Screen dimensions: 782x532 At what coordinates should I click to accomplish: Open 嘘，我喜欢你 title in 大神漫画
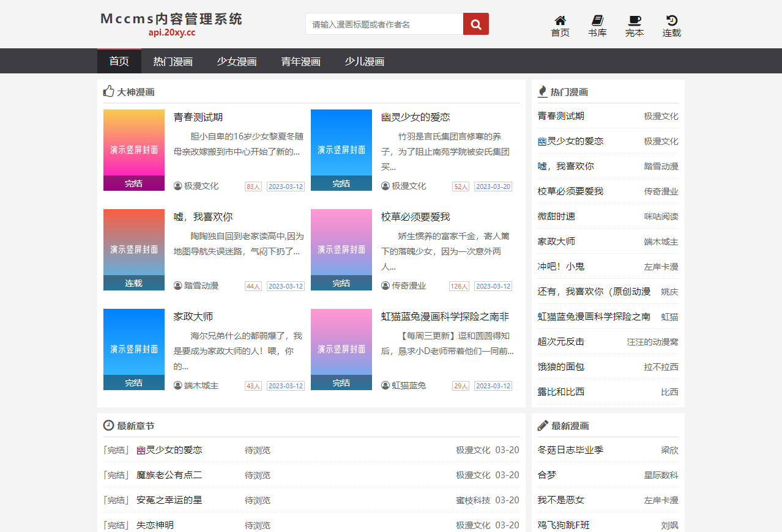click(x=203, y=217)
